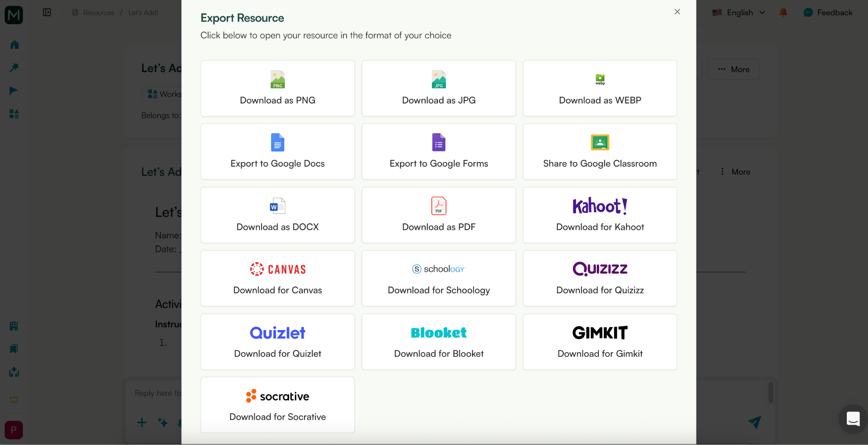This screenshot has width=868, height=445.
Task: Click the Let's Add! breadcrumb
Action: tap(143, 13)
